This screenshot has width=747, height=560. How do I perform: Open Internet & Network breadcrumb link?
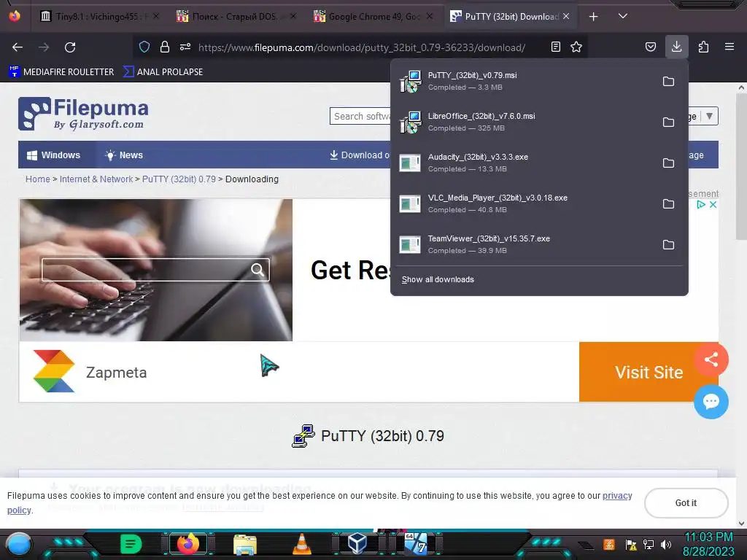click(96, 179)
